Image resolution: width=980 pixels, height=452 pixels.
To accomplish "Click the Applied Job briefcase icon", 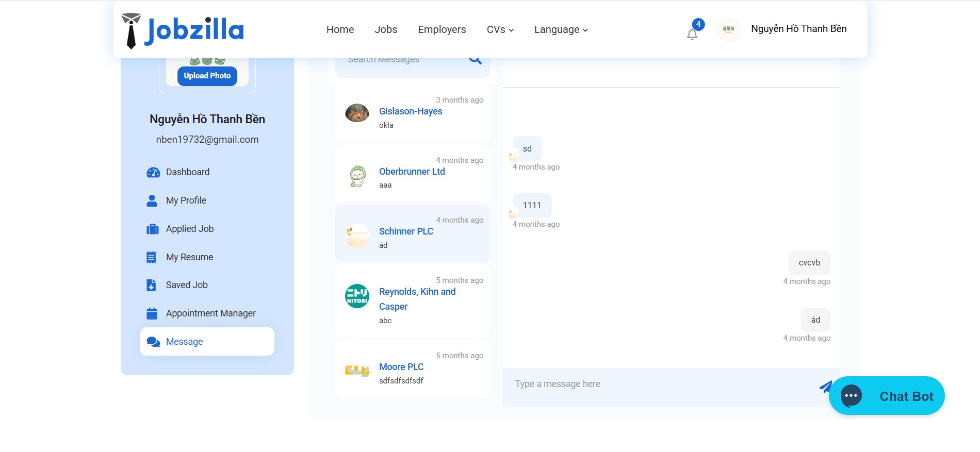I will (152, 229).
